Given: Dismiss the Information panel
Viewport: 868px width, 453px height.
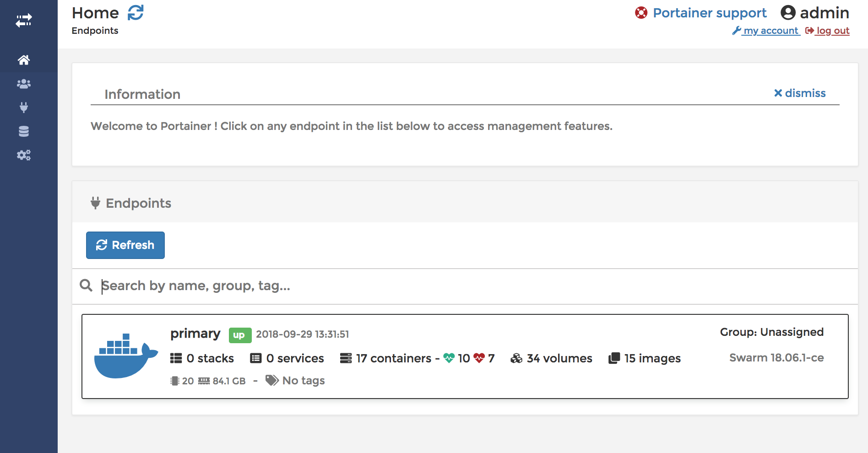Looking at the screenshot, I should (x=800, y=93).
